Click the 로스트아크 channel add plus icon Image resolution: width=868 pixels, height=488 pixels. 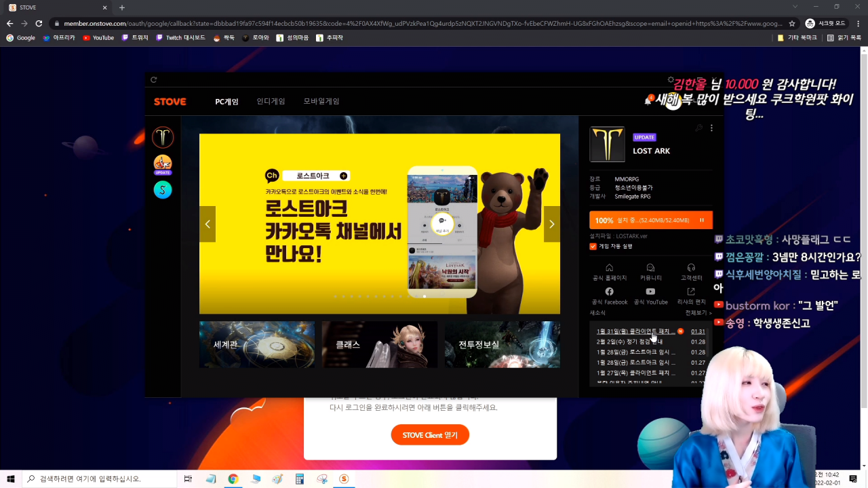click(343, 176)
